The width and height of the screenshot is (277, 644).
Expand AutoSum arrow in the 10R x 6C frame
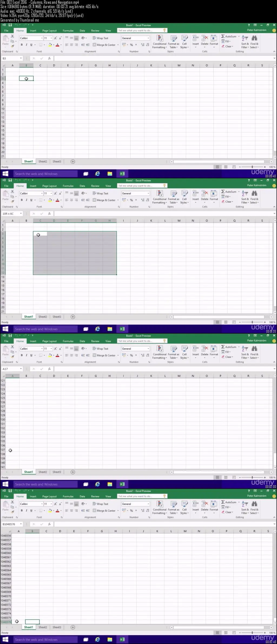tap(239, 192)
